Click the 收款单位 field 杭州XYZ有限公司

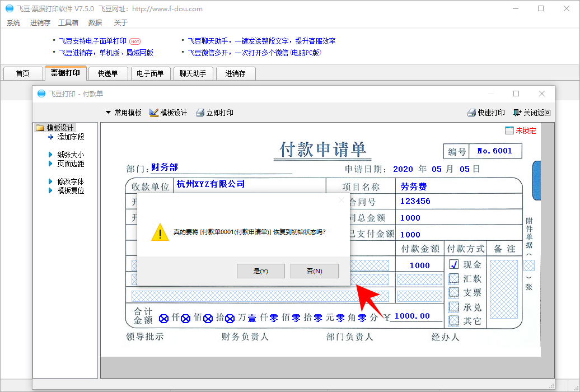pos(211,184)
